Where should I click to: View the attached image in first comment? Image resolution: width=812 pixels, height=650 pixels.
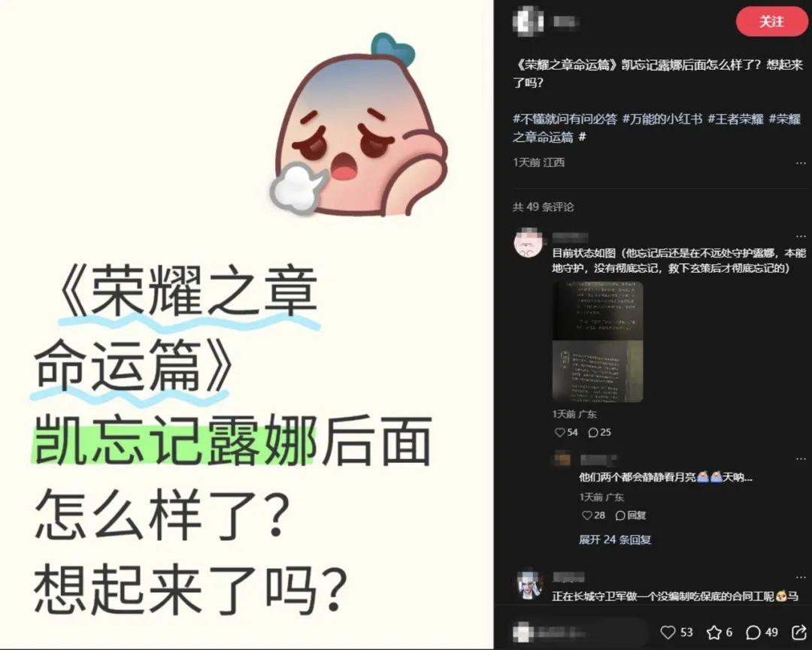pyautogui.click(x=598, y=342)
